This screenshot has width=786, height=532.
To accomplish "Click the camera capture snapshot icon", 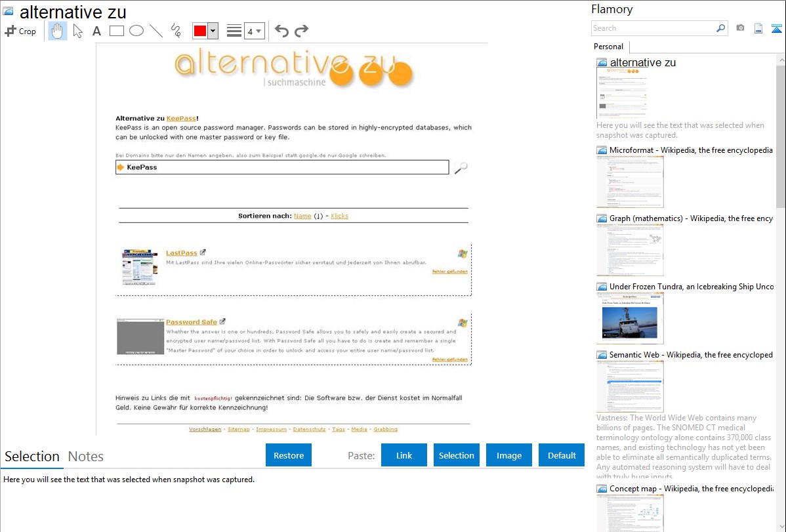I will click(740, 28).
